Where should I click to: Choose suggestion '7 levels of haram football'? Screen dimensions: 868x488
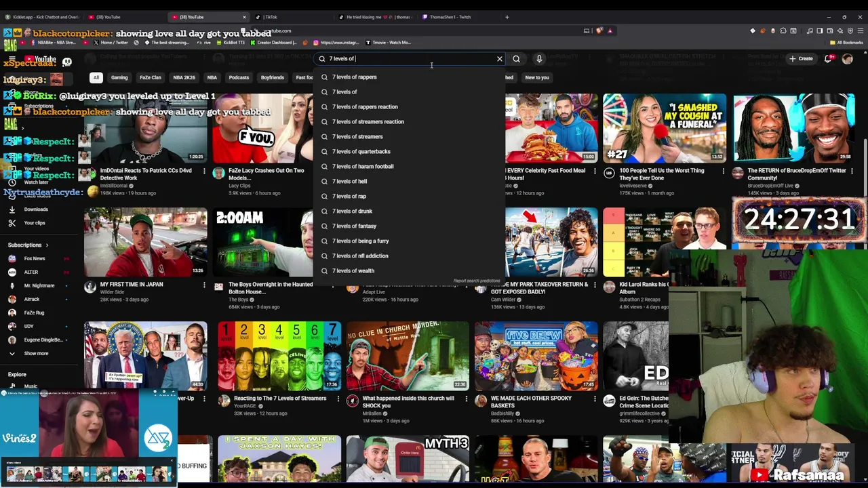point(410,167)
